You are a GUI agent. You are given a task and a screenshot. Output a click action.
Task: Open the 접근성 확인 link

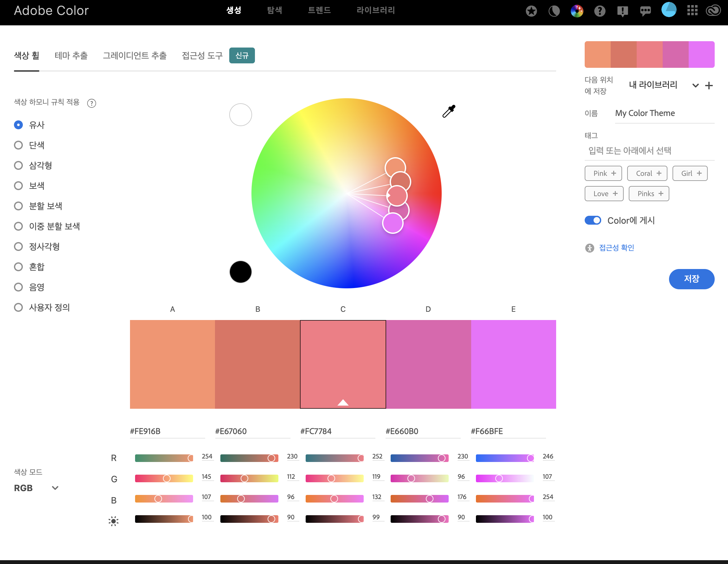pos(616,247)
